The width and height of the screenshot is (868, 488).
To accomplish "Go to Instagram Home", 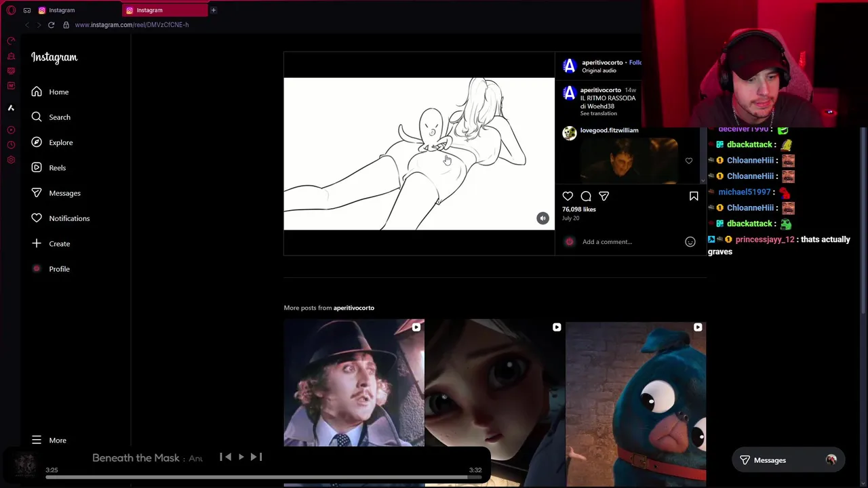I will [50, 91].
